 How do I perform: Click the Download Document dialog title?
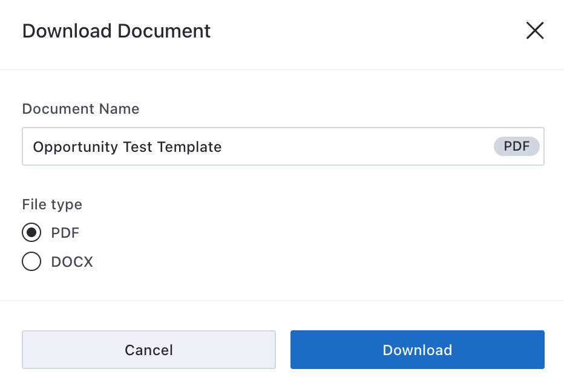click(116, 31)
